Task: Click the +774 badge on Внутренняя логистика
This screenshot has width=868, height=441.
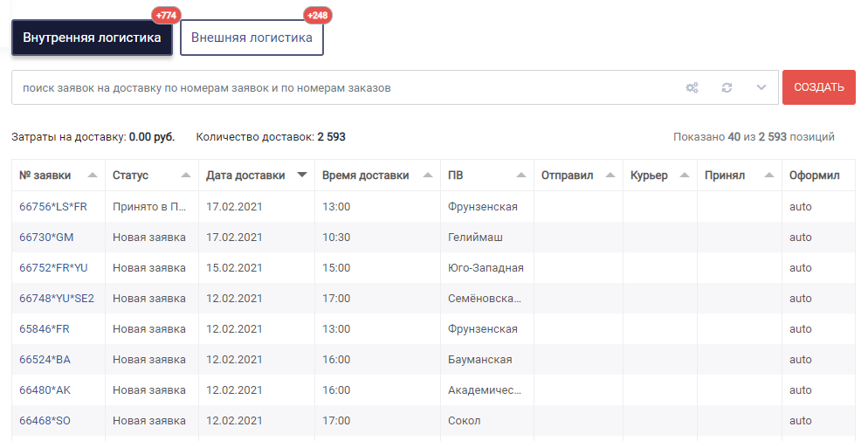Action: [166, 16]
